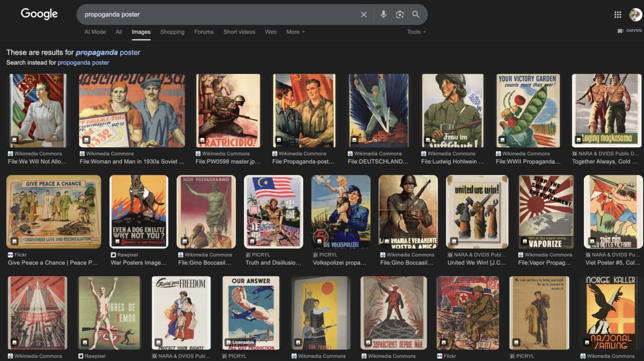Select the Short videos tab
This screenshot has height=361, width=644.
239,32
